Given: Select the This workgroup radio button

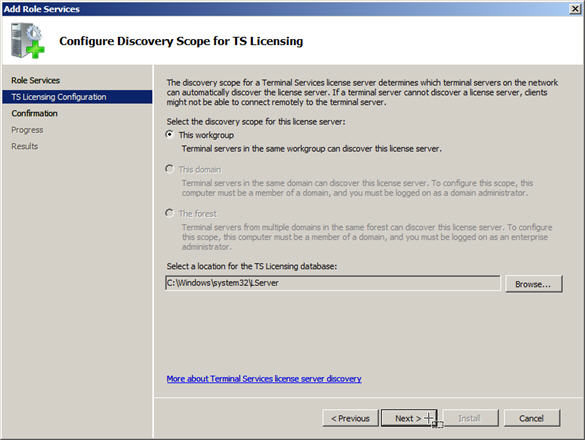Looking at the screenshot, I should [169, 134].
